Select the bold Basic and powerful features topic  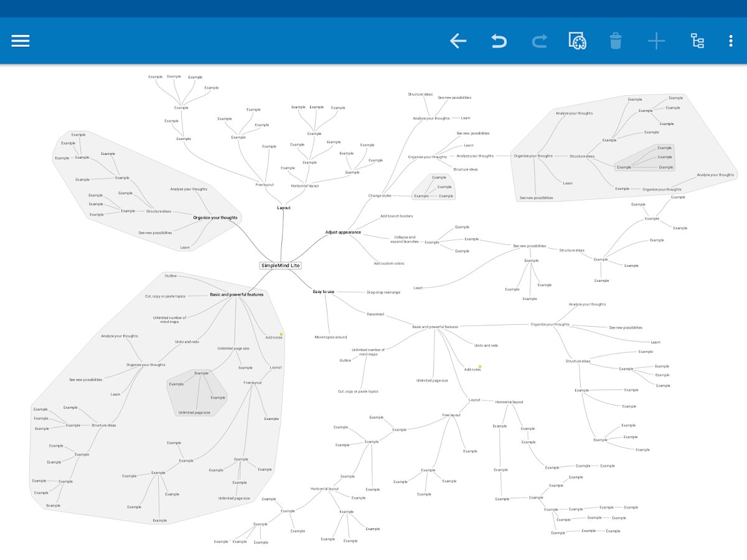pos(237,294)
